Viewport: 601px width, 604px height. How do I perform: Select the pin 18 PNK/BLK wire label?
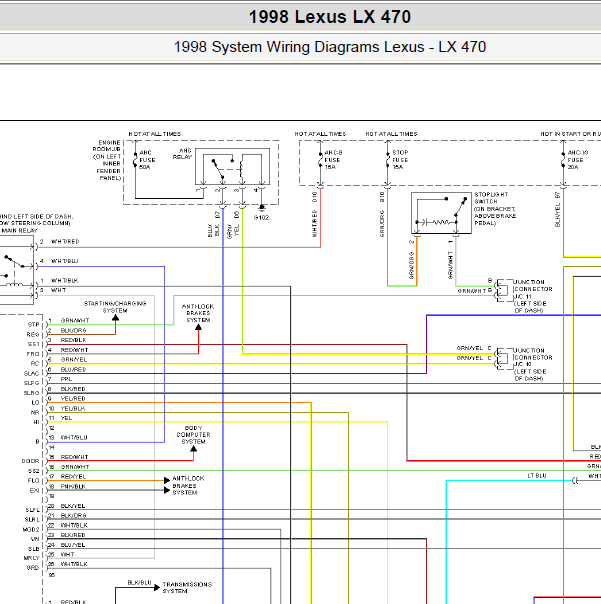(73, 487)
